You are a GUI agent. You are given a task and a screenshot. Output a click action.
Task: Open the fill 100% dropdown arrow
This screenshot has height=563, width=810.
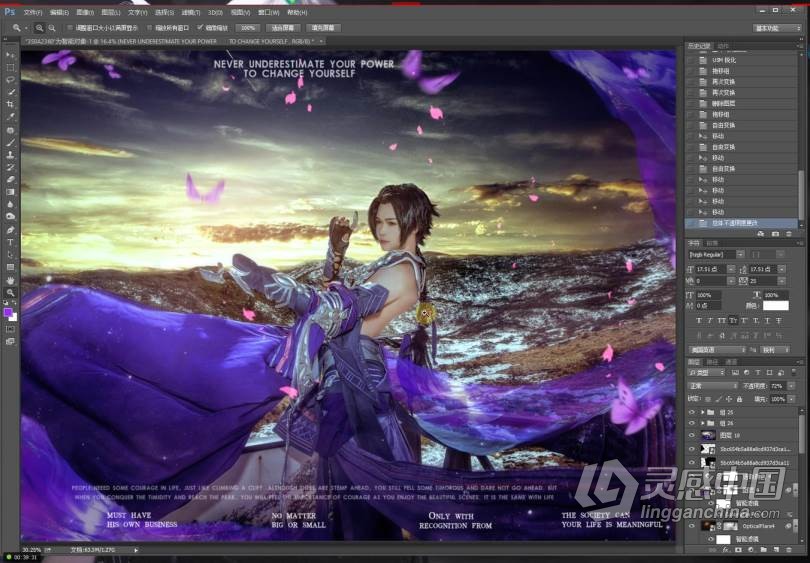coord(791,399)
